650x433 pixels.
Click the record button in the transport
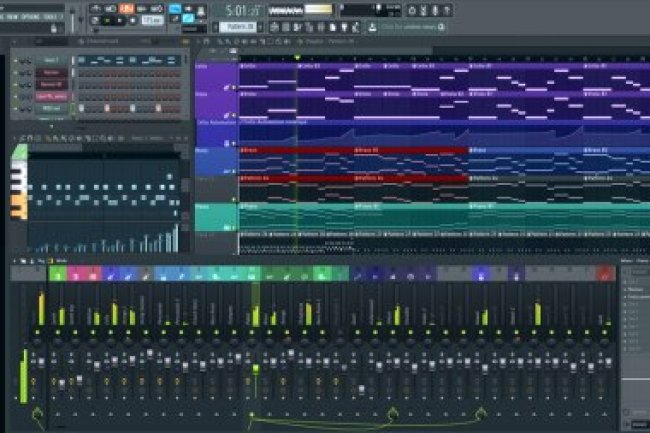click(133, 20)
